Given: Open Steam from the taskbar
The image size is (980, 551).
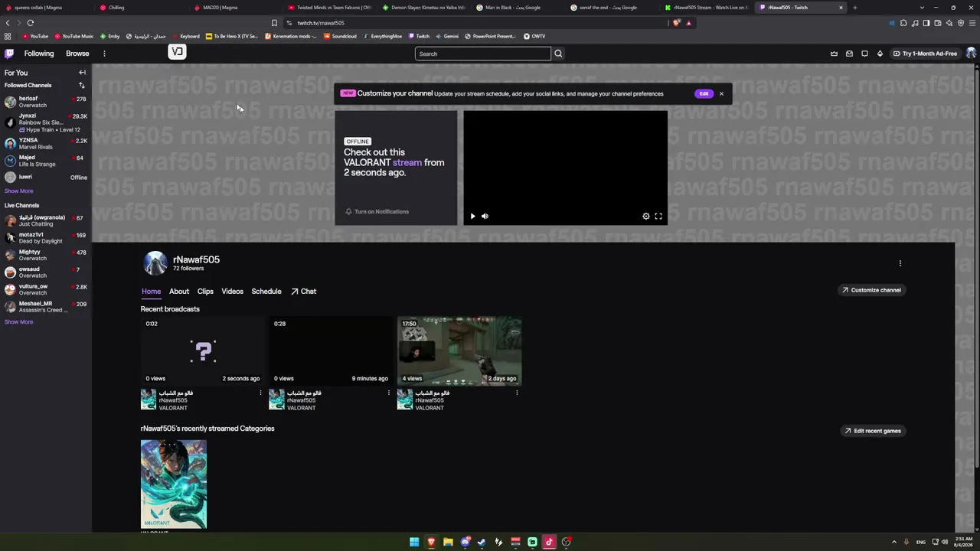Looking at the screenshot, I should (482, 542).
